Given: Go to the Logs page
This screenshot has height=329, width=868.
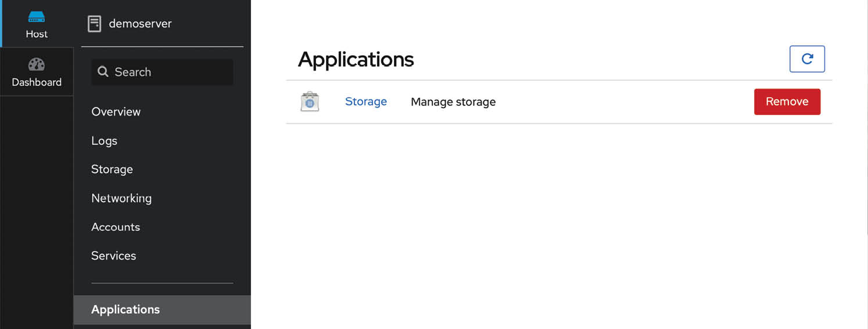Looking at the screenshot, I should tap(105, 141).
